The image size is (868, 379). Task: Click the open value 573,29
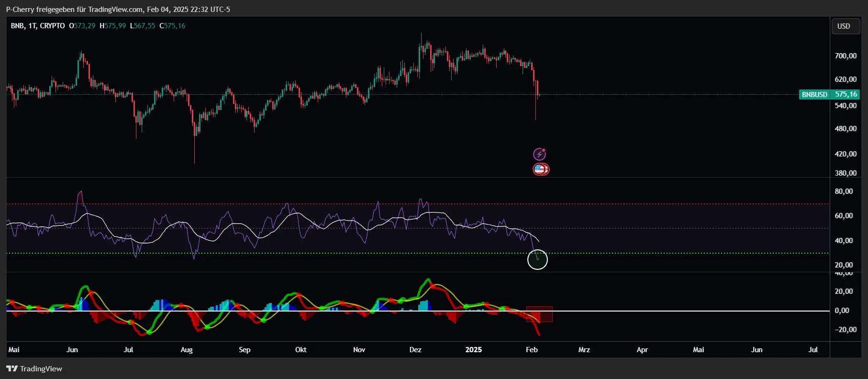point(85,26)
